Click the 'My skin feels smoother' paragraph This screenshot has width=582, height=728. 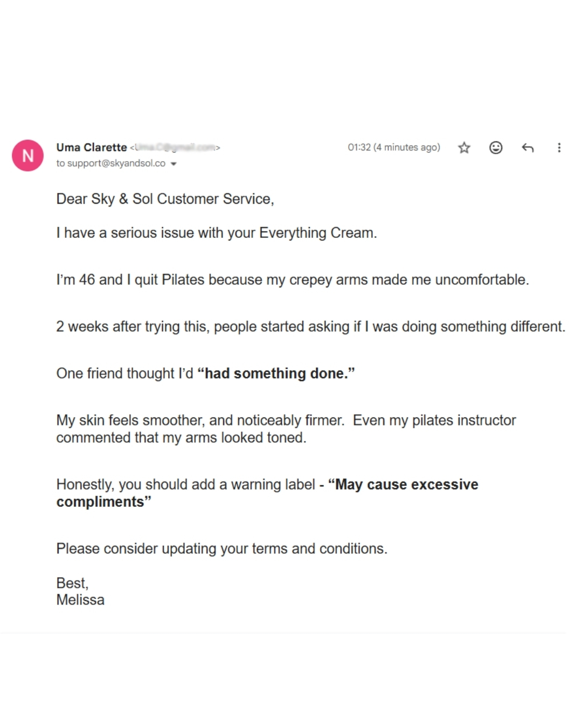pyautogui.click(x=286, y=429)
